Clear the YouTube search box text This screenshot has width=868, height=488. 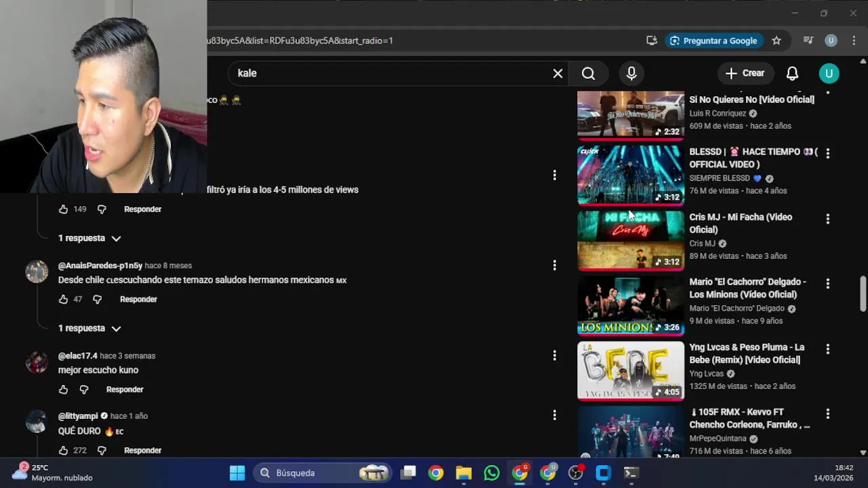[x=557, y=73]
